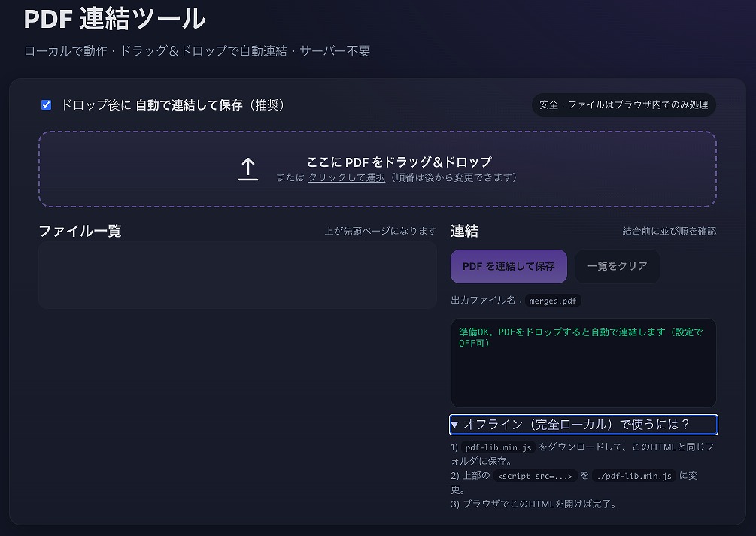Click the merged.pdf output filename
This screenshot has width=756, height=536.
pyautogui.click(x=554, y=301)
